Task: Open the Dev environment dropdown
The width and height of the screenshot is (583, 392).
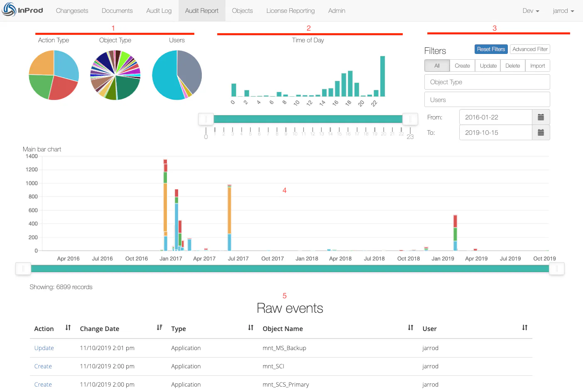Action: (531, 11)
